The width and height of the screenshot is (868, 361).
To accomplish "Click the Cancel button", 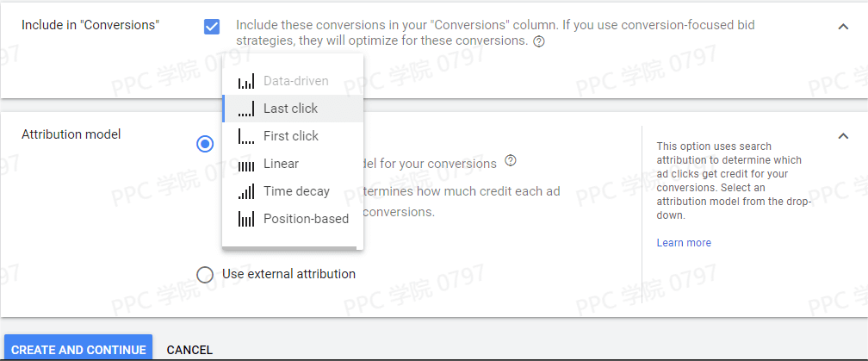I will [x=189, y=350].
